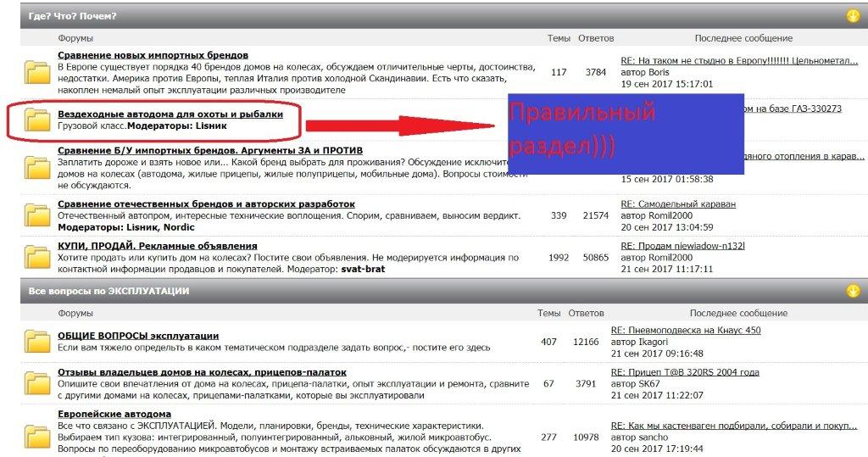Click replies count 12166
Image resolution: width=868 pixels, height=457 pixels.
point(586,342)
